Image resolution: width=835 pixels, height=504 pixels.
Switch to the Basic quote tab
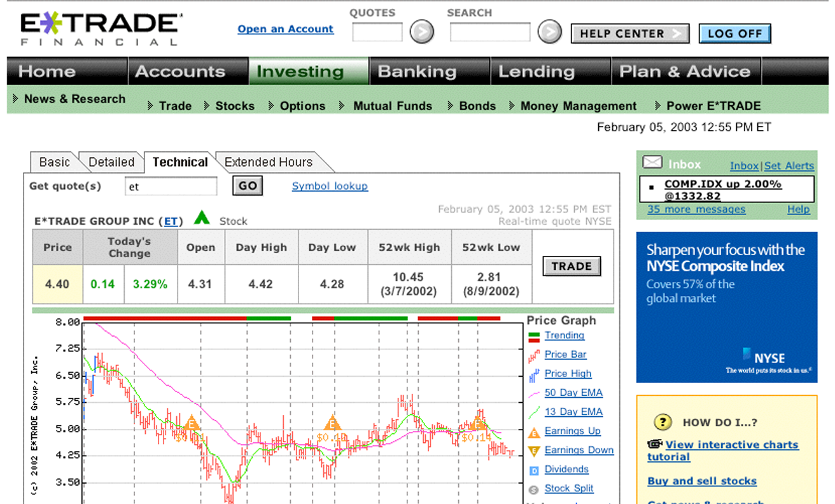54,162
